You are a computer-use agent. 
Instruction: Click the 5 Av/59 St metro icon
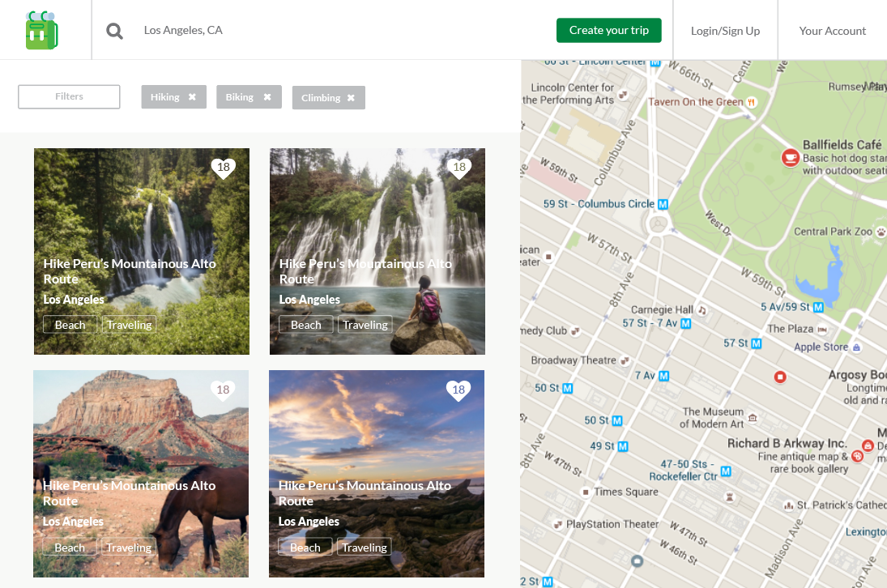tap(818, 307)
